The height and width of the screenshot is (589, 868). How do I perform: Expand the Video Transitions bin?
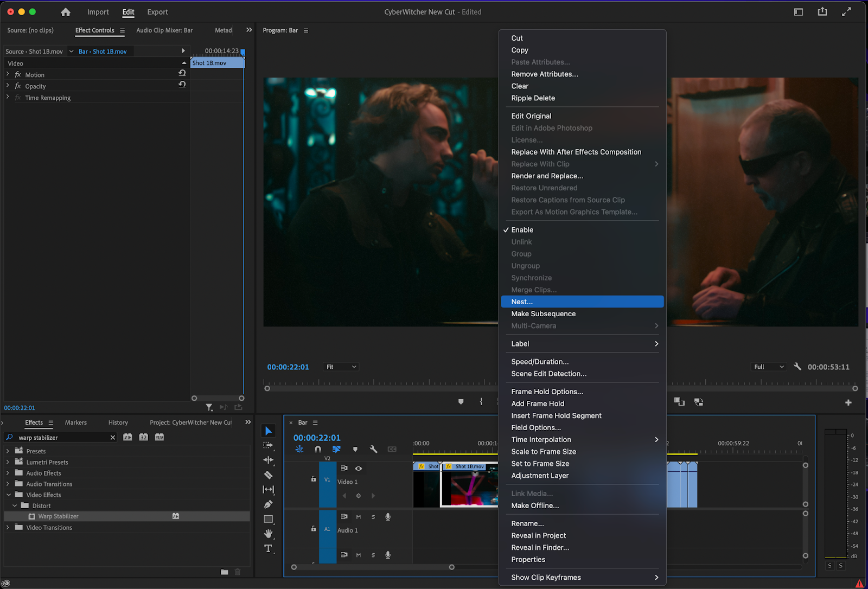(8, 527)
